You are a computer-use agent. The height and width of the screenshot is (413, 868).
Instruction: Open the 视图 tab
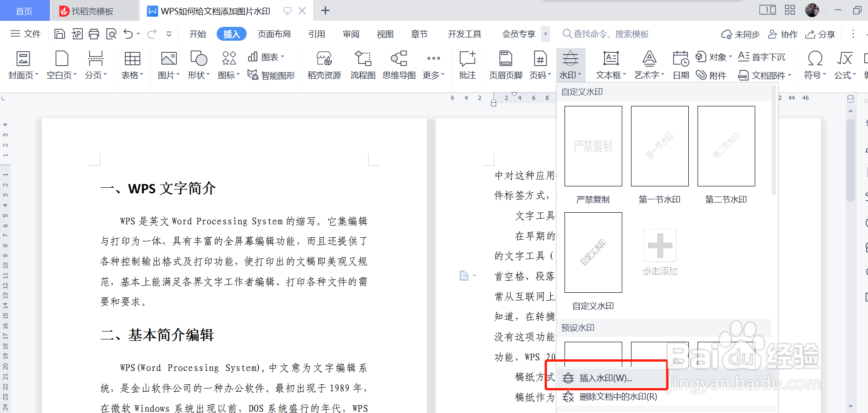point(385,34)
